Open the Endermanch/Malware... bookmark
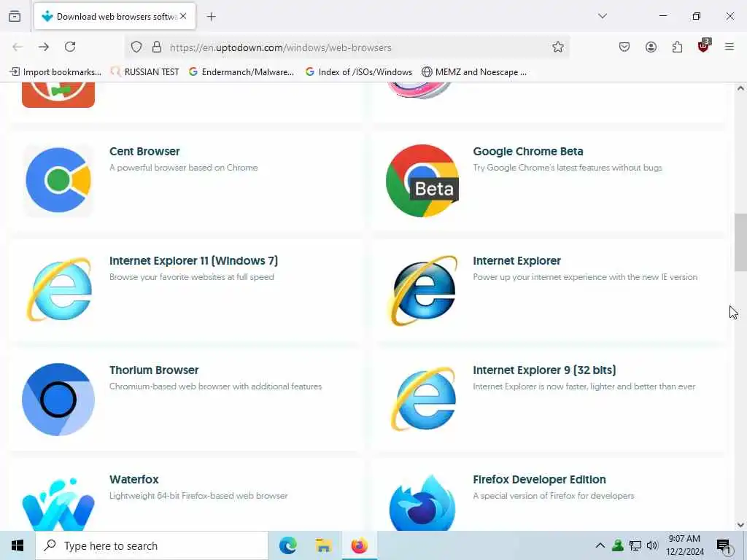The image size is (747, 560). 241,72
